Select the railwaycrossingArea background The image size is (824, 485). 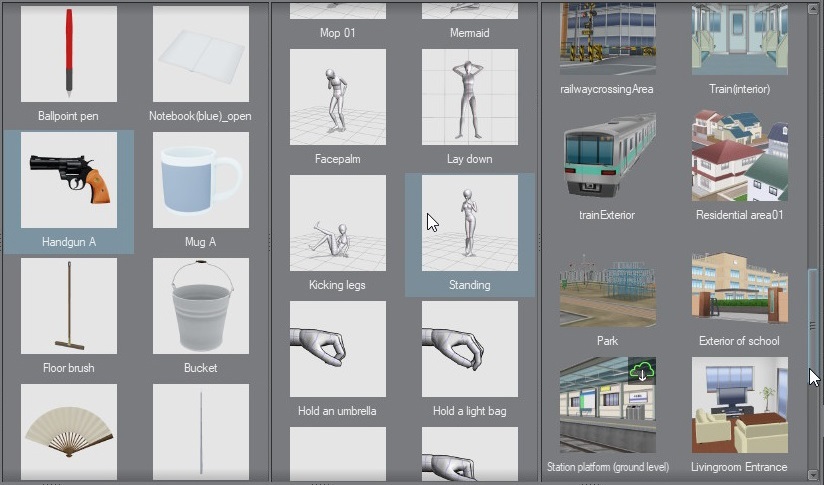coord(607,38)
